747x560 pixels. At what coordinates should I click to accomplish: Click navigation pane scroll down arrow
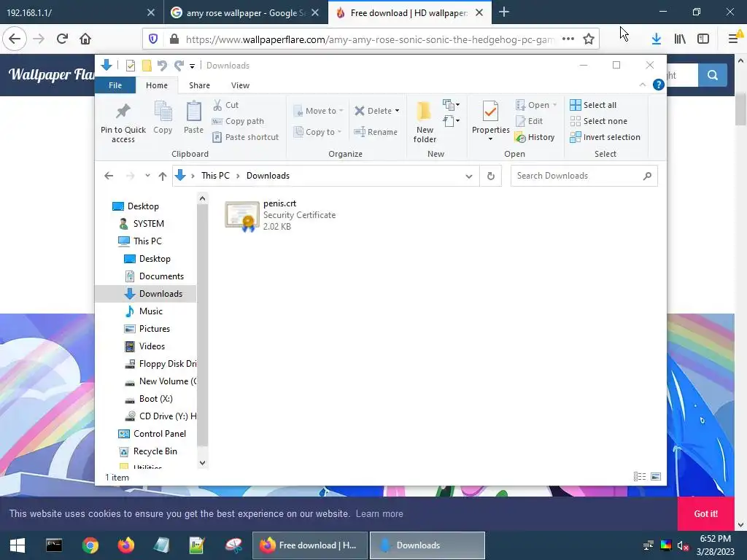point(203,463)
